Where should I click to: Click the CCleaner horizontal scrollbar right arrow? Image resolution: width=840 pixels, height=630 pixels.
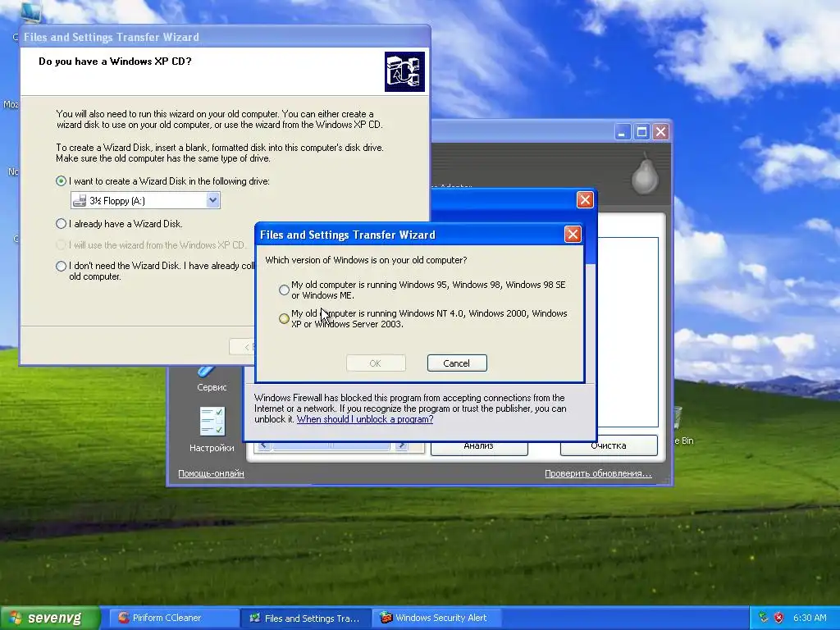pos(400,445)
